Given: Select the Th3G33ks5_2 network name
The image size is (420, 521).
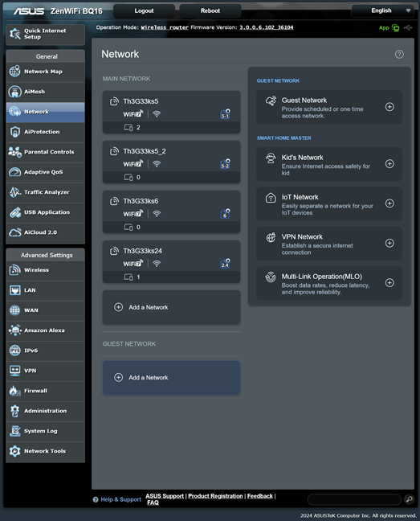Looking at the screenshot, I should 145,151.
